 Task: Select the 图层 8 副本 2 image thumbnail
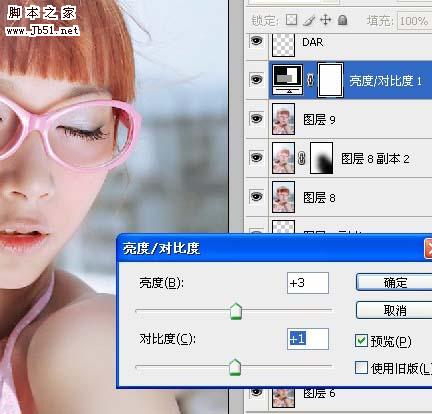283,158
